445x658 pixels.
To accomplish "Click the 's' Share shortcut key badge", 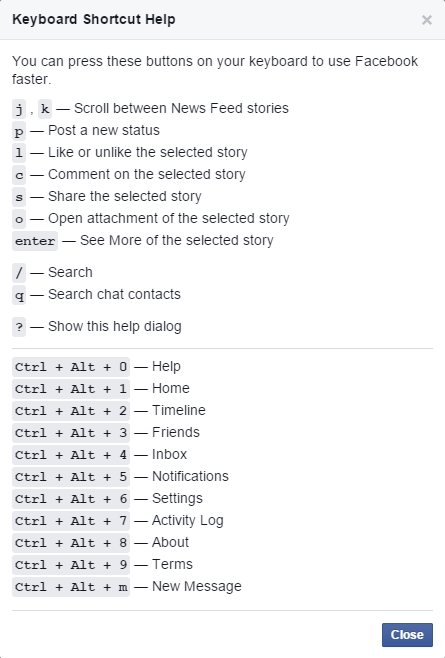I will point(19,197).
